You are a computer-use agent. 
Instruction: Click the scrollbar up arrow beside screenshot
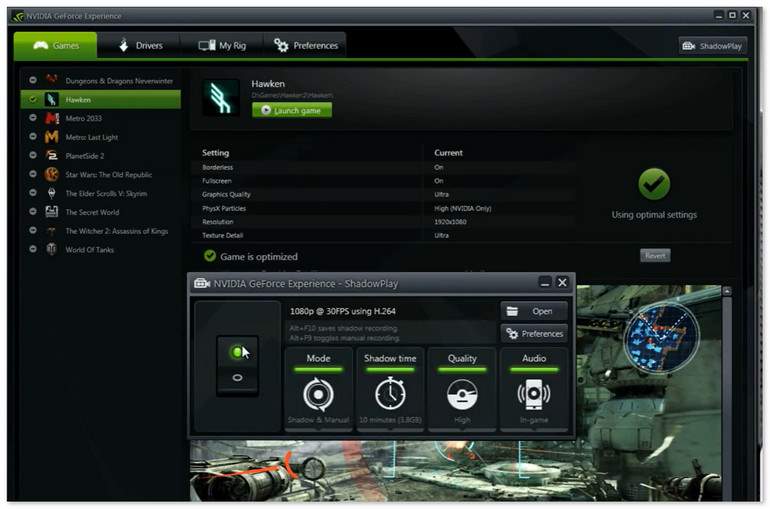[727, 291]
